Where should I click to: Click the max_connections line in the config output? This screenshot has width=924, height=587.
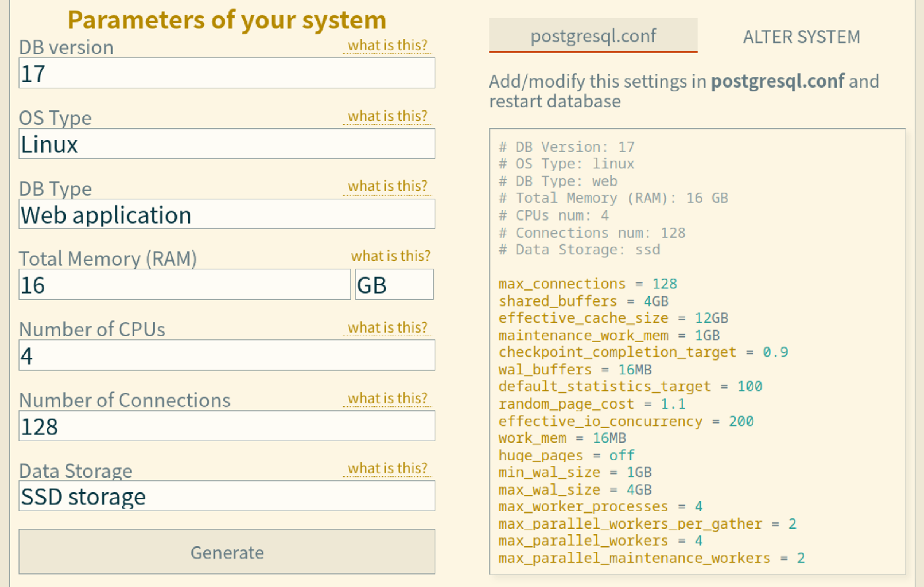(587, 284)
